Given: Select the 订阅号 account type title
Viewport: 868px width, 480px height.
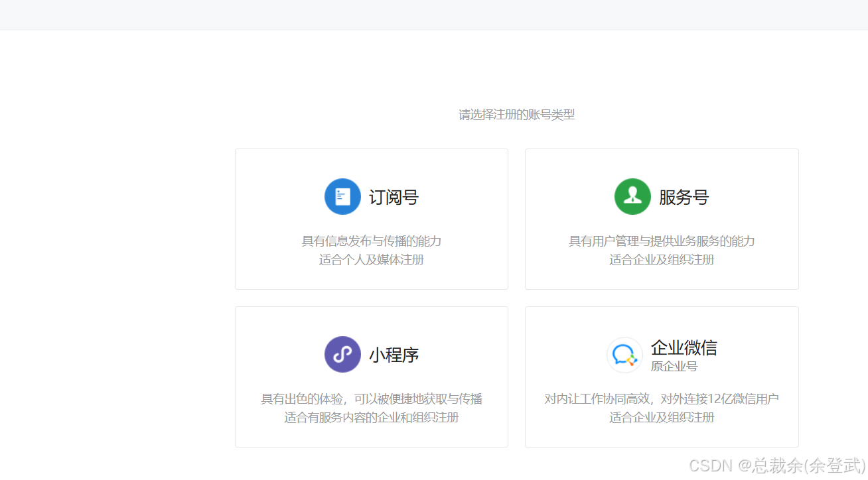Looking at the screenshot, I should (394, 198).
